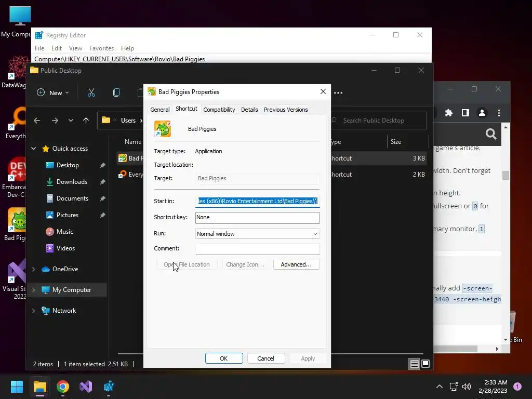
Task: Click the Cancel button in Properties
Action: pos(265,358)
